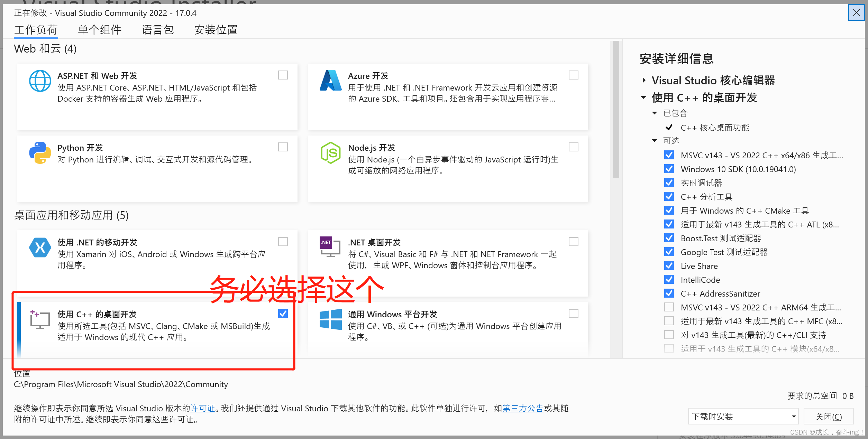Uncheck the 实时调试器 component
Screen dimensions: 868x439
[669, 183]
